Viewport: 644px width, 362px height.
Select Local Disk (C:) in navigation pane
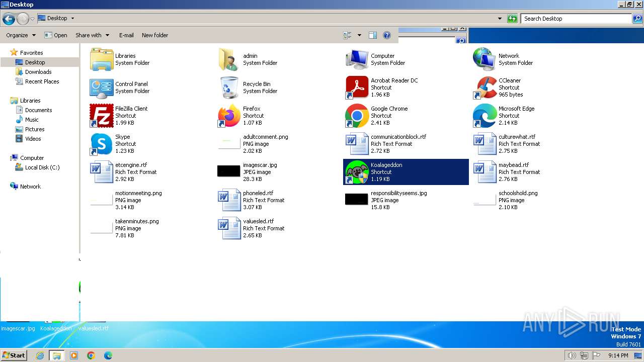click(x=42, y=167)
